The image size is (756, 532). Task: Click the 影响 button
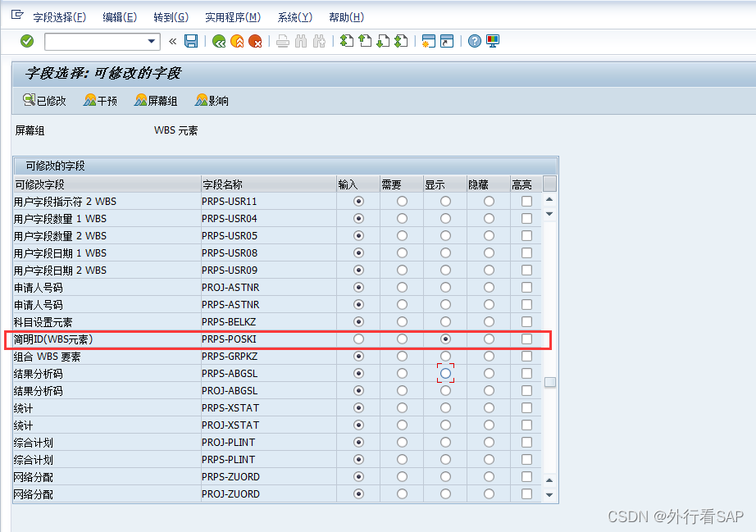212,101
